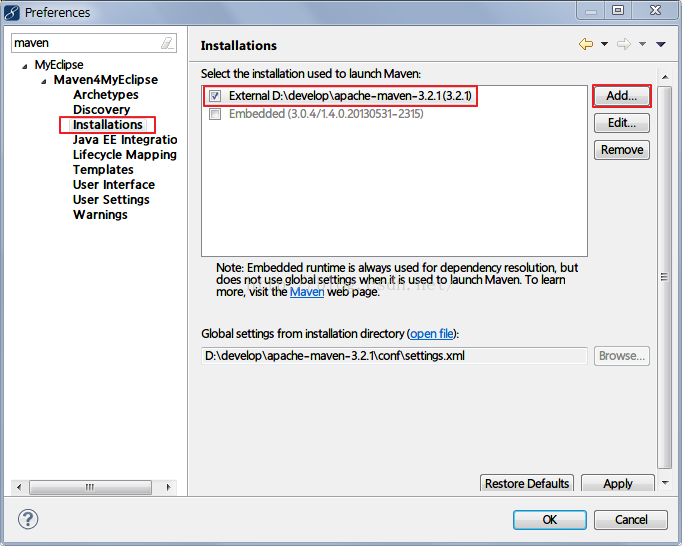
Task: Click the global settings.xml path field
Action: pyautogui.click(x=394, y=356)
